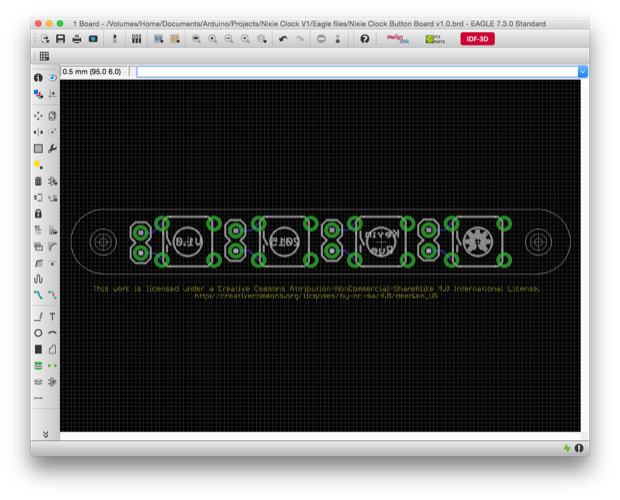Select the Info tool

point(38,77)
